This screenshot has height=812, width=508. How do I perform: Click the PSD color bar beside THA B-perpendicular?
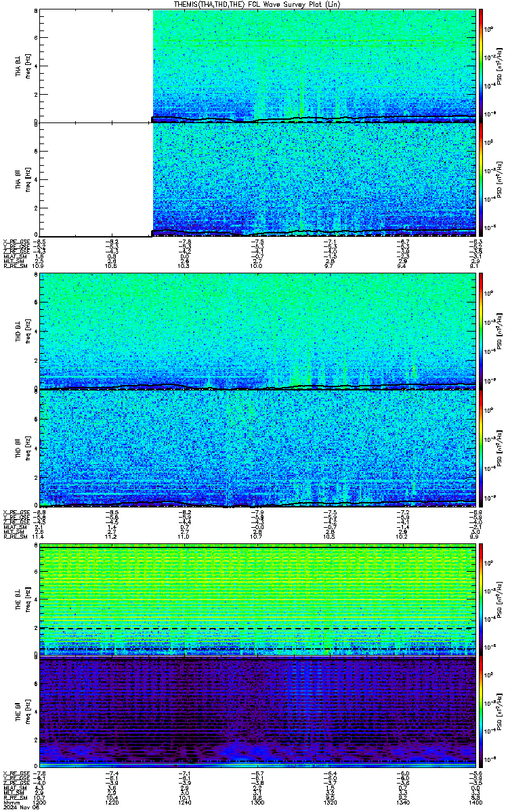tap(481, 66)
